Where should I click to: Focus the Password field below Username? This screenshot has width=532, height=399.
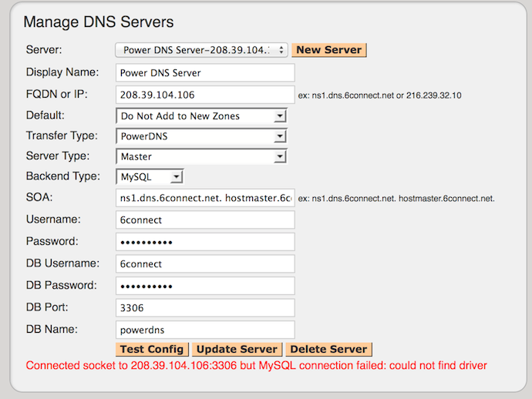pos(205,242)
